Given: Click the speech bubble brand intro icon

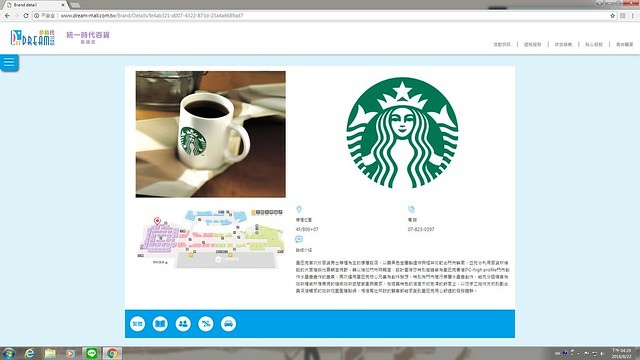Looking at the screenshot, I should [299, 239].
